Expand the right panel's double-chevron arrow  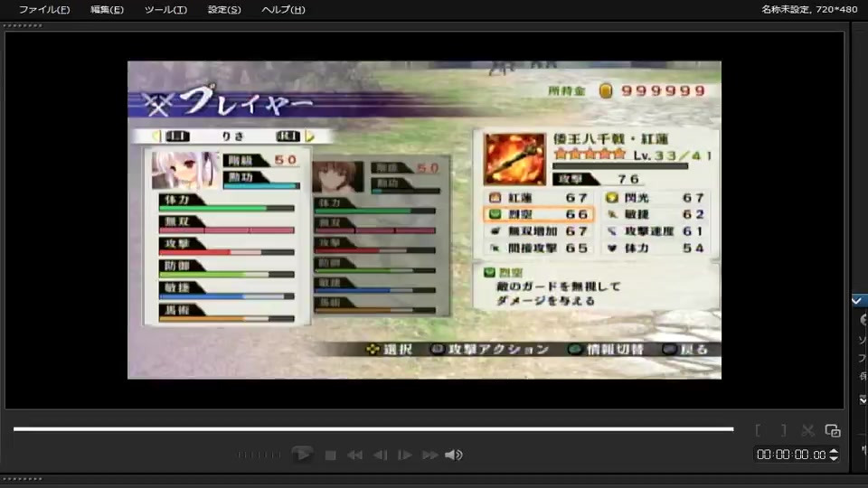click(x=863, y=399)
